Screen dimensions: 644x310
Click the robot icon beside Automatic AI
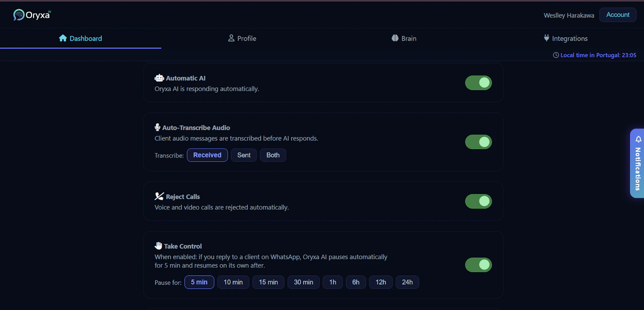(159, 78)
